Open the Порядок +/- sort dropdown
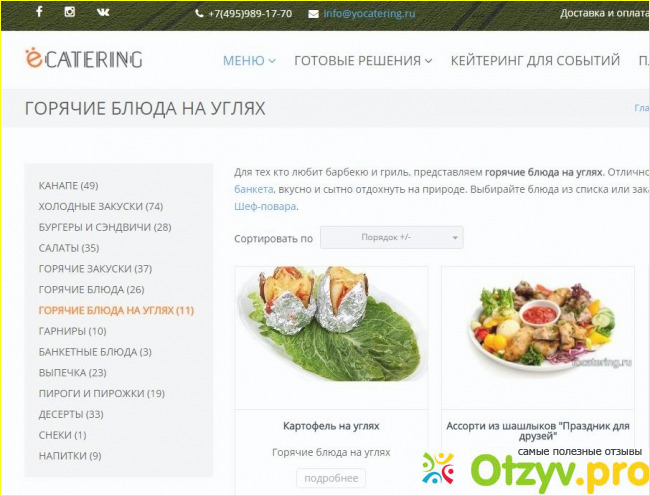The height and width of the screenshot is (496, 650). [x=392, y=238]
